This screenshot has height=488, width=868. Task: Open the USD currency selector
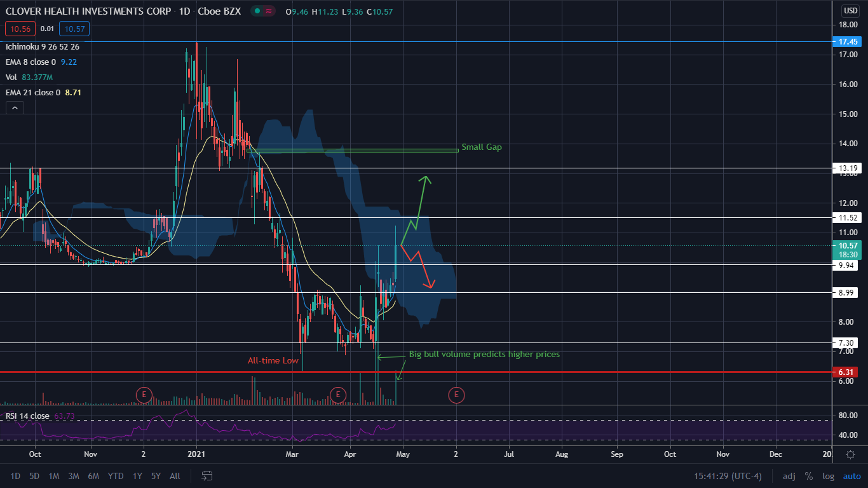(850, 11)
